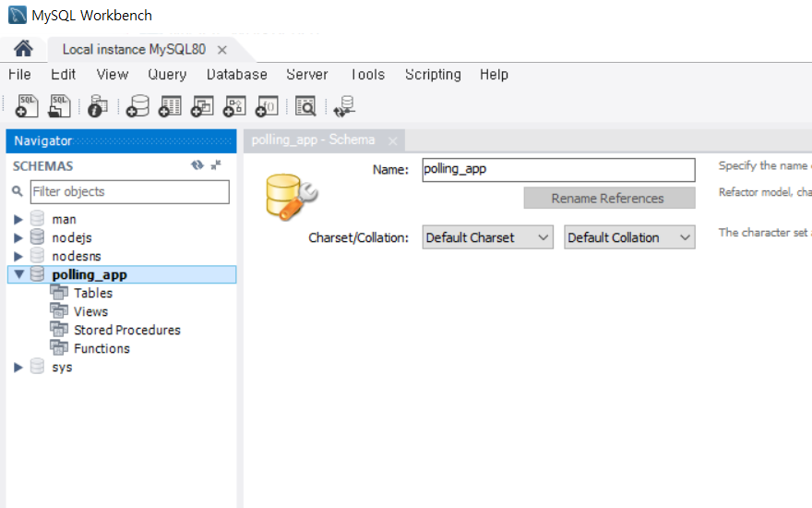The height and width of the screenshot is (508, 812).
Task: Click the polling_app schema database icon
Action: 37,274
